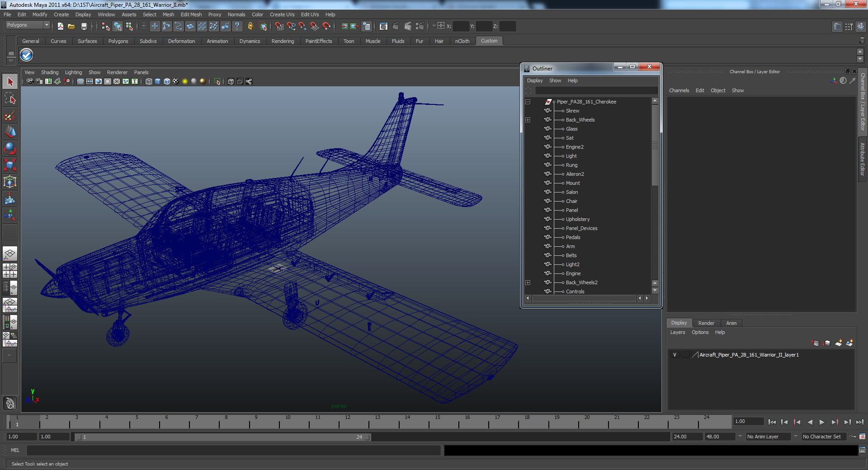Switch to the Render layer tab
Image resolution: width=868 pixels, height=470 pixels.
706,323
